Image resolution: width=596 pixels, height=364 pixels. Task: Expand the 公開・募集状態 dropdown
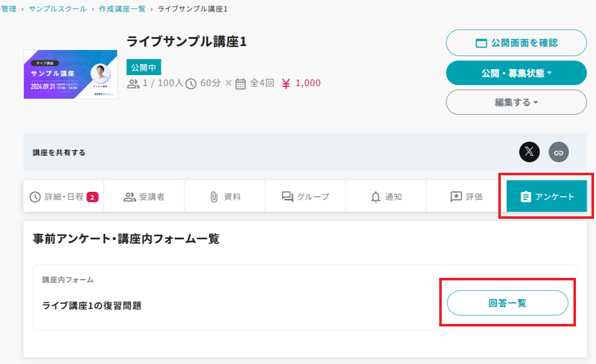click(516, 73)
